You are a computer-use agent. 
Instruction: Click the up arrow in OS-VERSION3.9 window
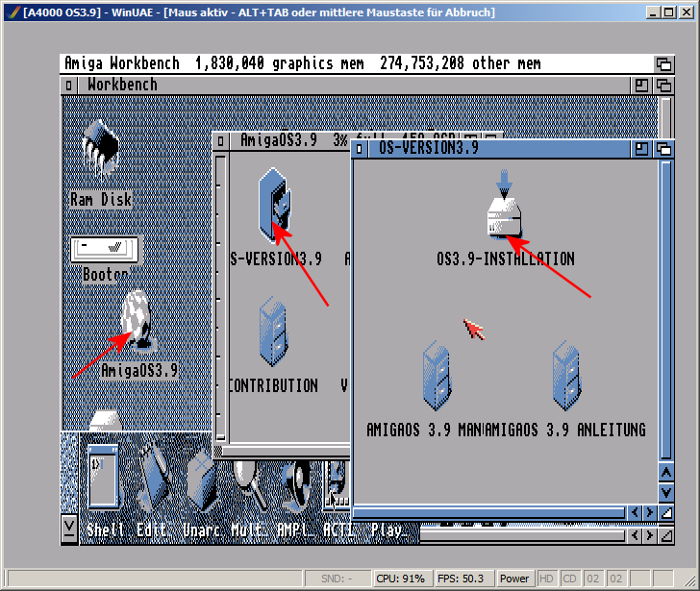tap(666, 473)
